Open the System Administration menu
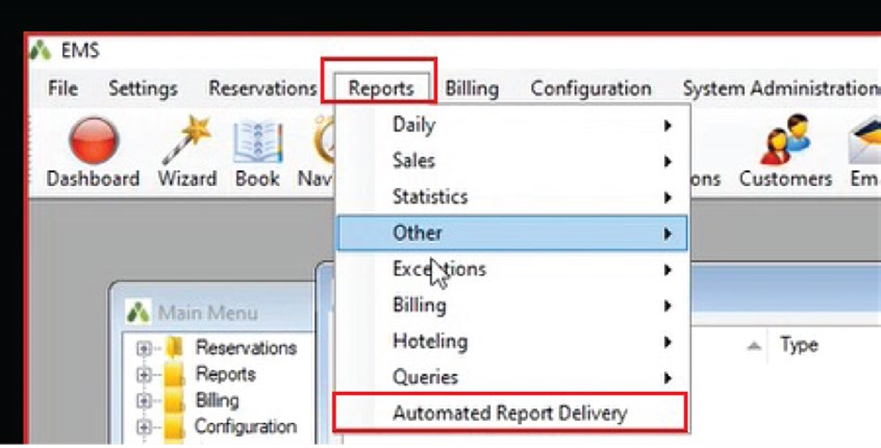Image resolution: width=881 pixels, height=448 pixels. tap(781, 88)
